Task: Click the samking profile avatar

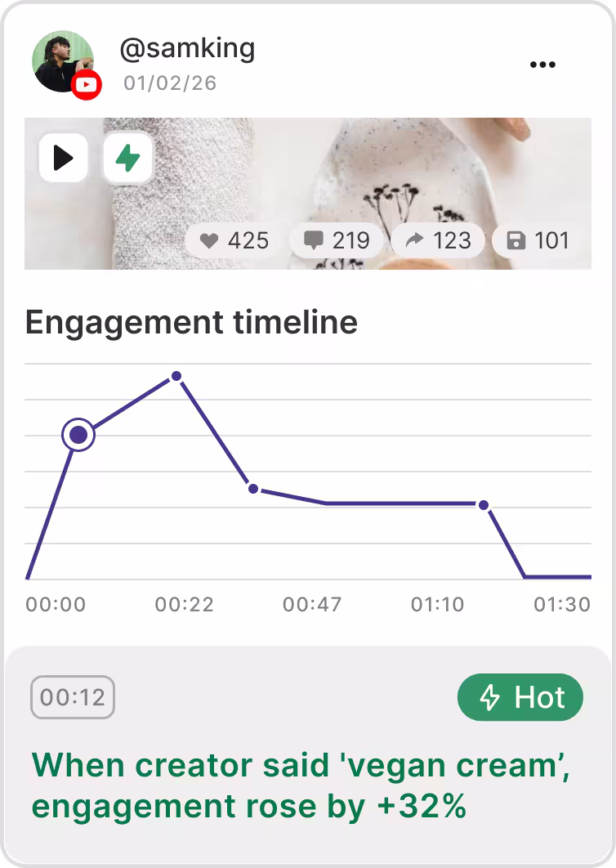Action: (x=63, y=61)
